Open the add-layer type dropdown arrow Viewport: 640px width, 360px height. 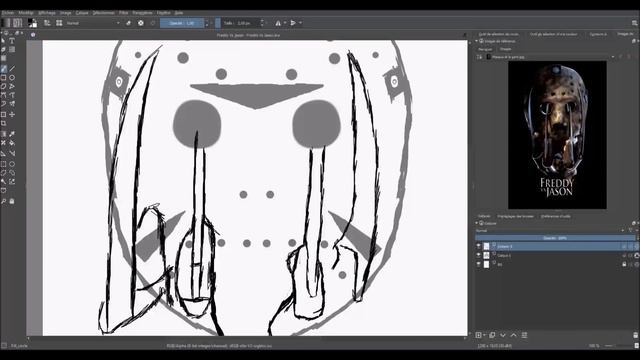coord(484,335)
